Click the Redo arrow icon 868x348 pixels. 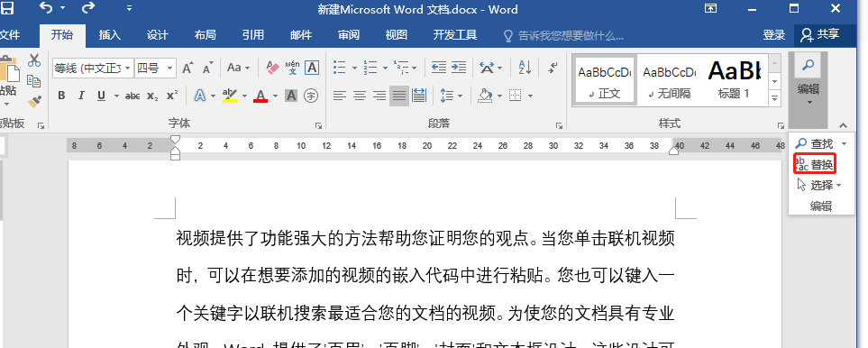pos(88,8)
